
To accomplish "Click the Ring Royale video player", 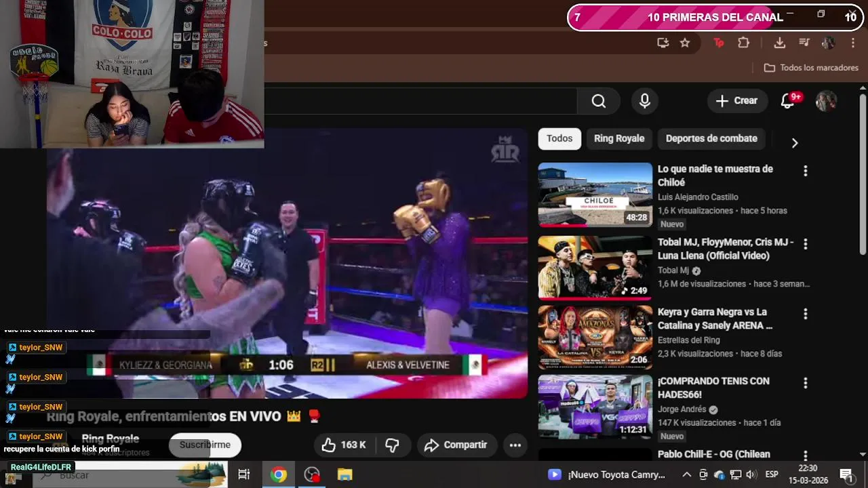I will [288, 263].
